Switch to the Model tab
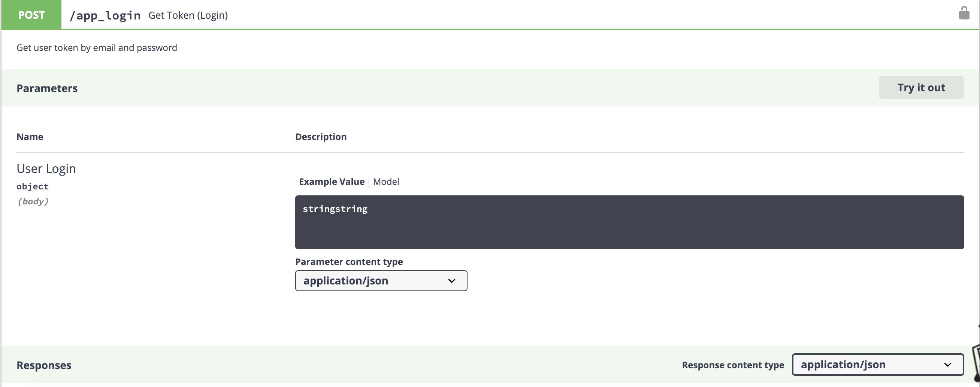 [386, 182]
